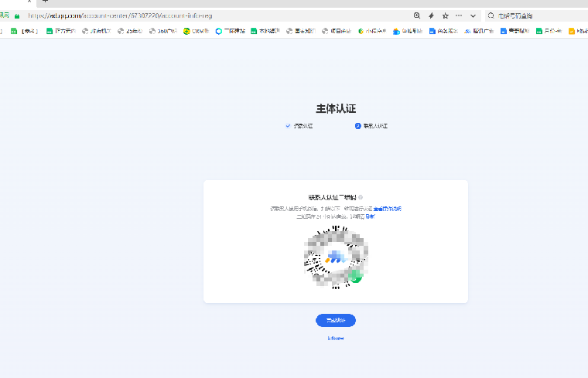Viewport: 588px width, 378px height.
Task: Bookmark the page with the star icon
Action: [x=445, y=15]
